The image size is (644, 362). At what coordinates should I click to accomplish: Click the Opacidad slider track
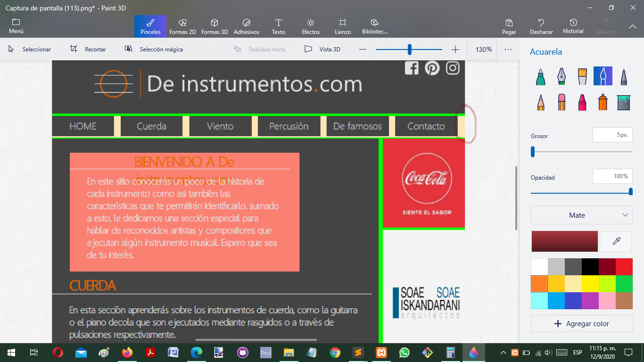tap(582, 193)
